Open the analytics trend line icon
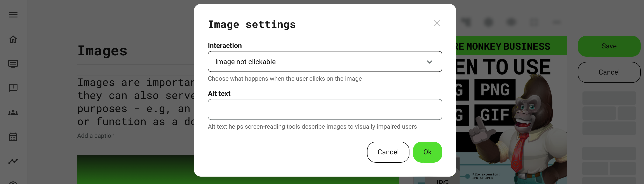Viewport: 644px width, 184px height. (x=13, y=161)
